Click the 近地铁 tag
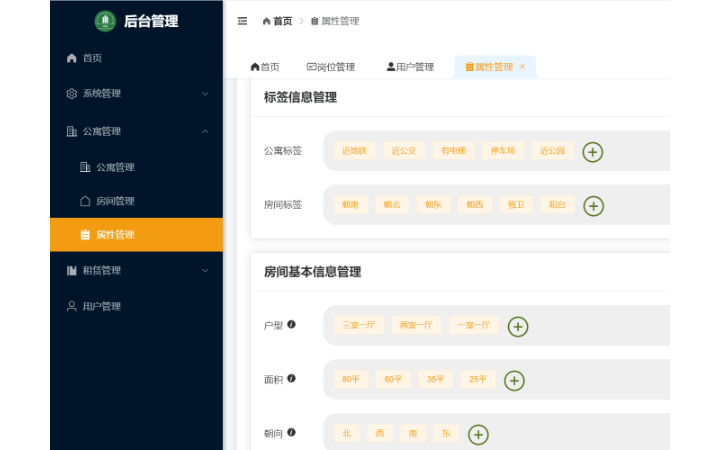The height and width of the screenshot is (450, 720). pyautogui.click(x=354, y=151)
